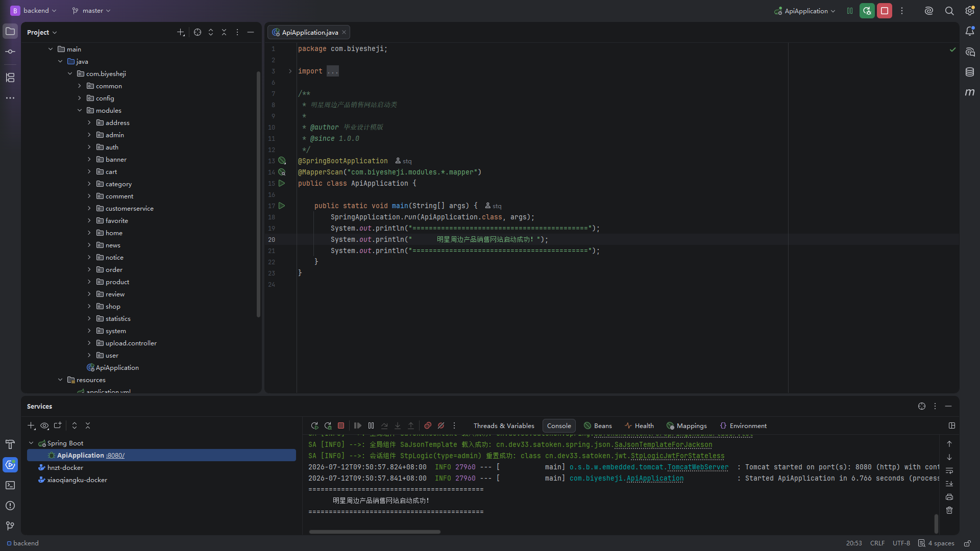Toggle mute breakpoints in debugger toolbar
This screenshot has width=980, height=551.
pos(441,425)
